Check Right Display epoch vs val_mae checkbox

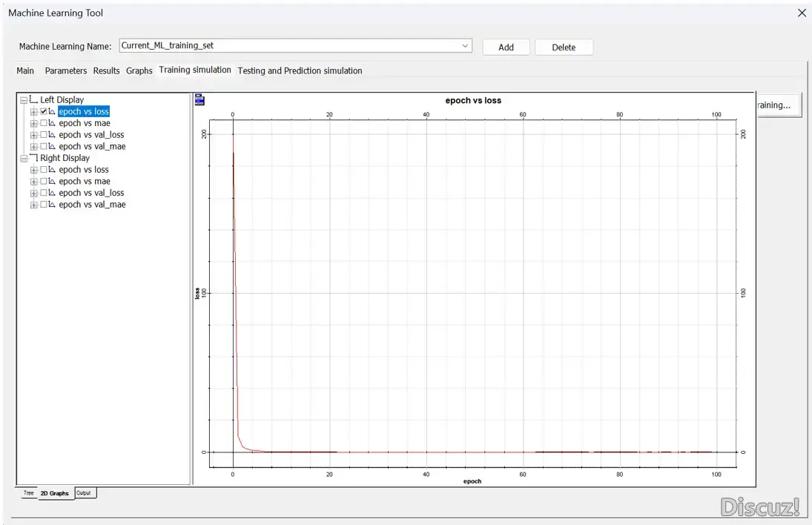pos(44,205)
